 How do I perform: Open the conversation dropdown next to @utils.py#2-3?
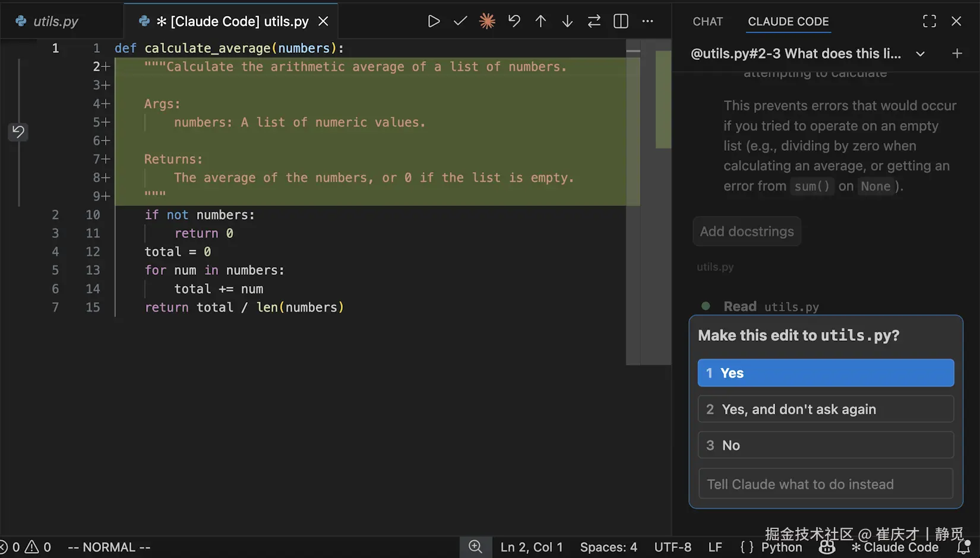[920, 53]
